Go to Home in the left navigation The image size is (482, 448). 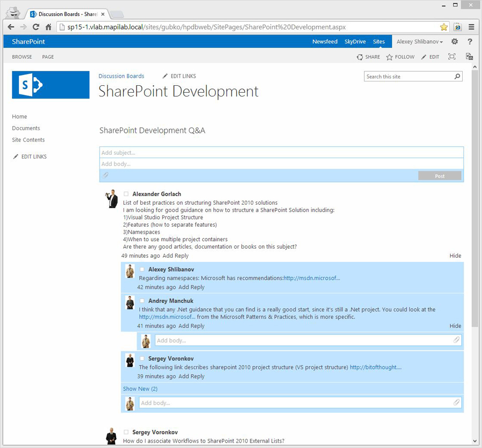(19, 117)
